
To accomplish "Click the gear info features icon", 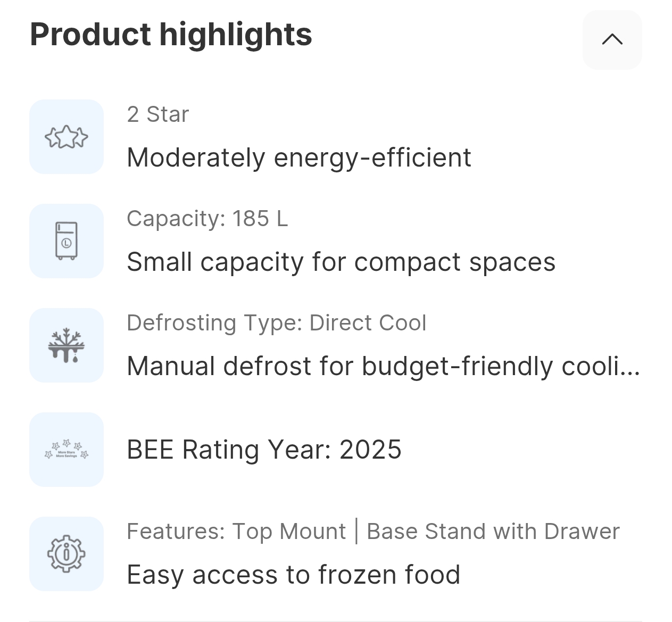I will (x=67, y=554).
